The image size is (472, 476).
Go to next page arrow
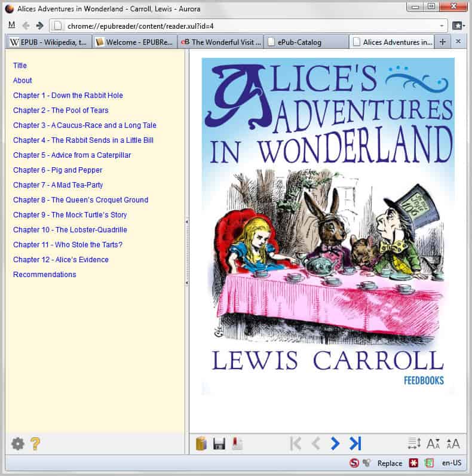point(335,444)
